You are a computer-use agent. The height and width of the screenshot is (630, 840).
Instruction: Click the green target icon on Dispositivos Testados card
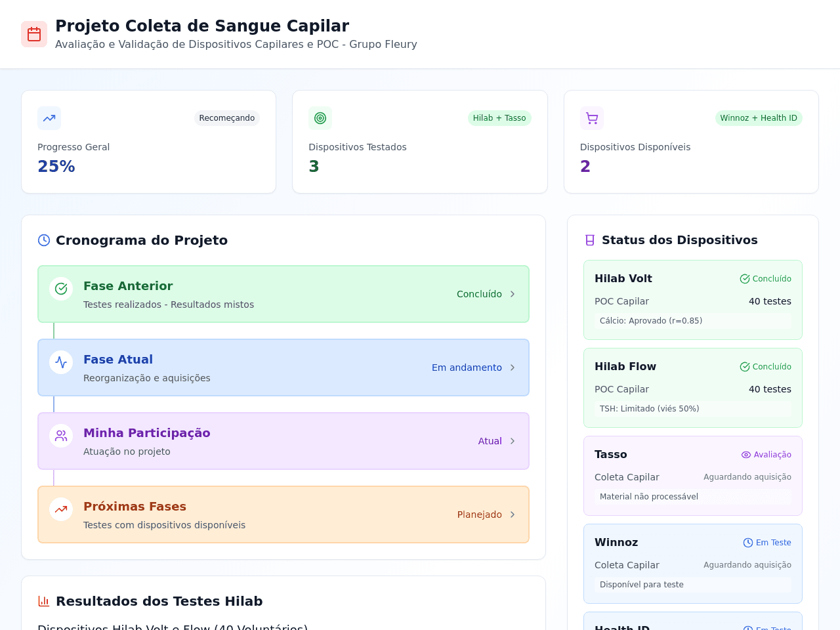point(320,118)
